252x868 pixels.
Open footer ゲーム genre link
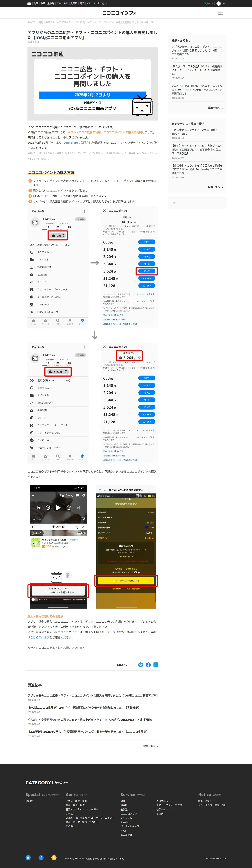[69, 814]
